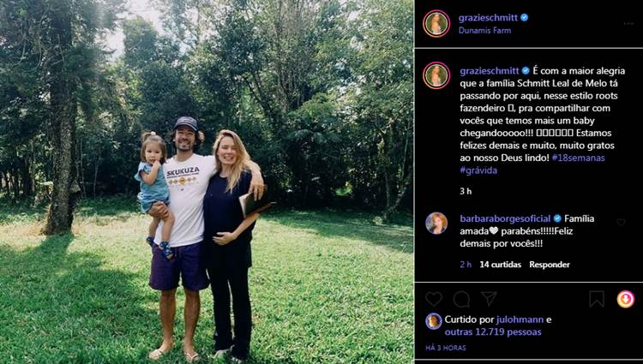643x364 pixels.
Task: Click Responder under the comment
Action: (x=550, y=265)
